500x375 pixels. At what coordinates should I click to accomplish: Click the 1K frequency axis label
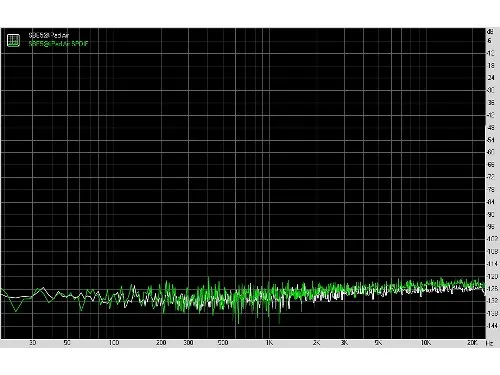(269, 343)
